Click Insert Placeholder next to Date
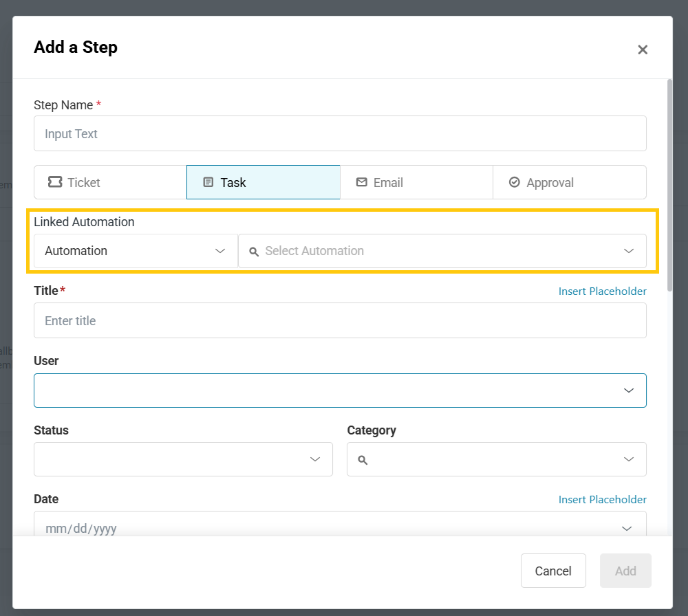The image size is (688, 616). (x=603, y=499)
